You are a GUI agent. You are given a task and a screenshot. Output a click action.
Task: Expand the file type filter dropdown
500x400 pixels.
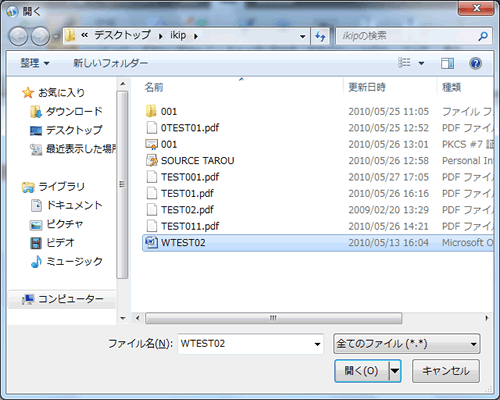pos(473,344)
